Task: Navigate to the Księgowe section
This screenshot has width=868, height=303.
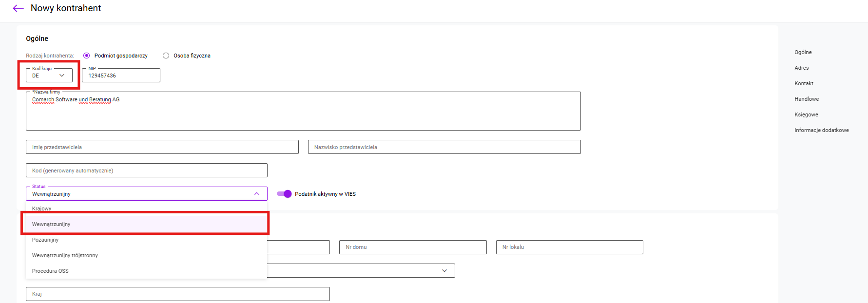Action: (806, 114)
